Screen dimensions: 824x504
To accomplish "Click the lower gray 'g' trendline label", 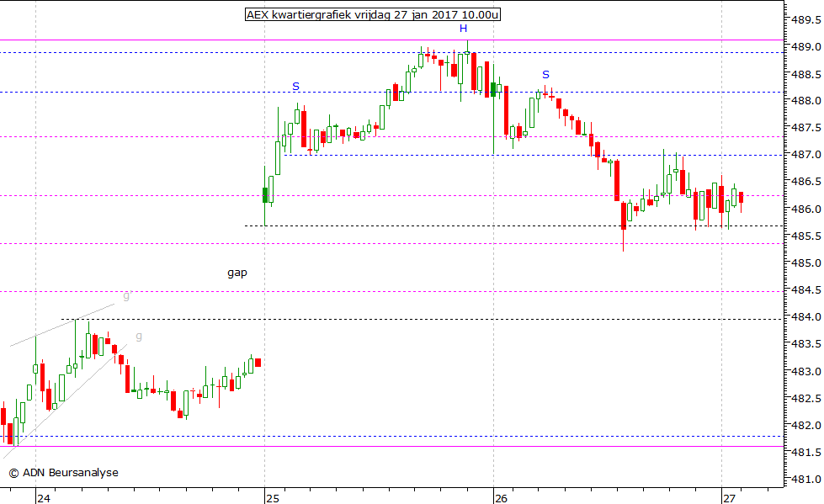I will coord(139,337).
